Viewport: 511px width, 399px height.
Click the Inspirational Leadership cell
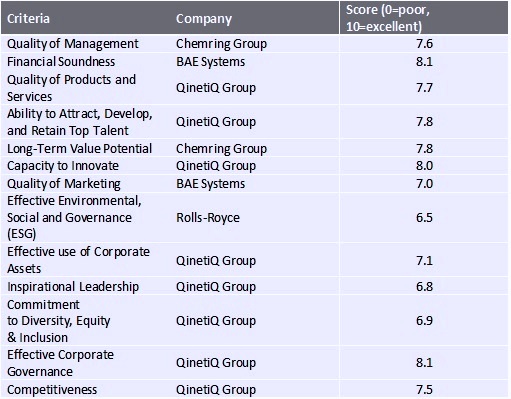(x=73, y=287)
